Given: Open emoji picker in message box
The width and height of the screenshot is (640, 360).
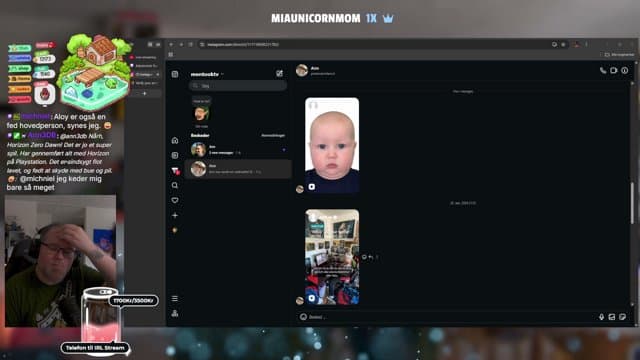Looking at the screenshot, I should pyautogui.click(x=303, y=317).
